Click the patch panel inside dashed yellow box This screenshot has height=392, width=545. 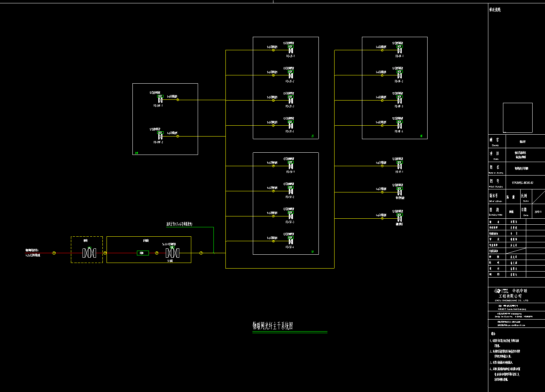(89, 253)
